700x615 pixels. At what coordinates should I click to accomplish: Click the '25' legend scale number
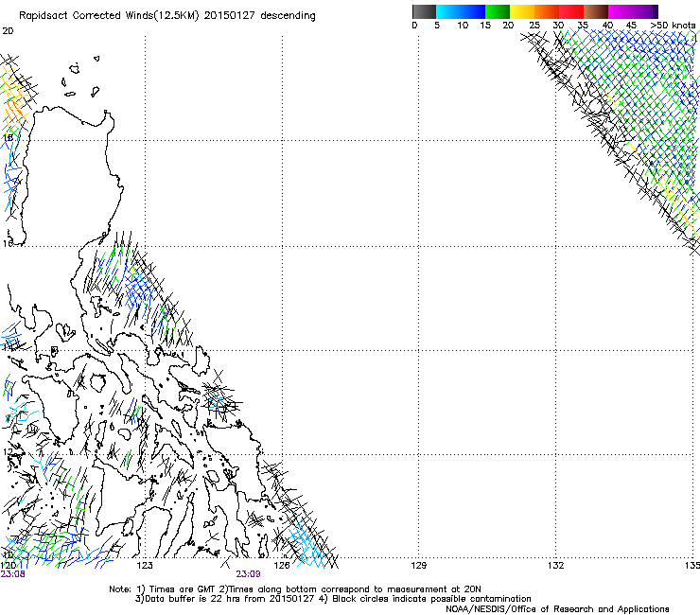[534, 25]
